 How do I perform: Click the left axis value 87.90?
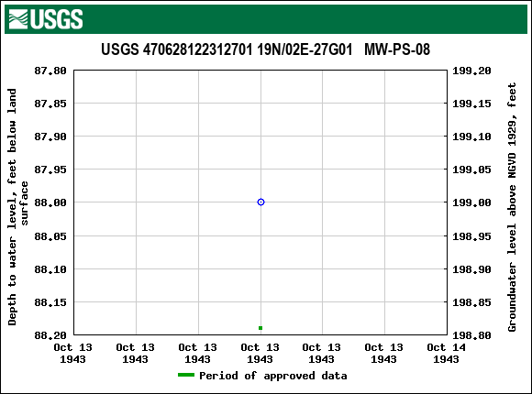click(x=50, y=137)
